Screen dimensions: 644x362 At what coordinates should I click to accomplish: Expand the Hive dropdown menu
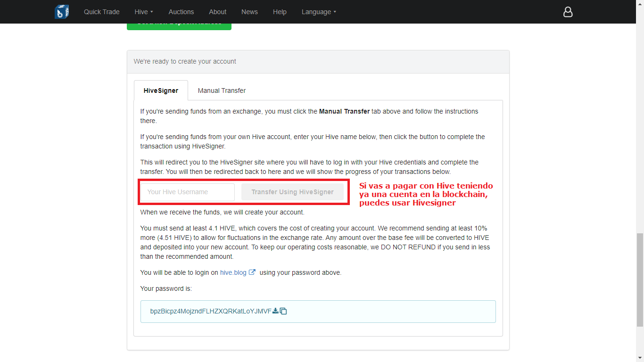pyautogui.click(x=144, y=12)
